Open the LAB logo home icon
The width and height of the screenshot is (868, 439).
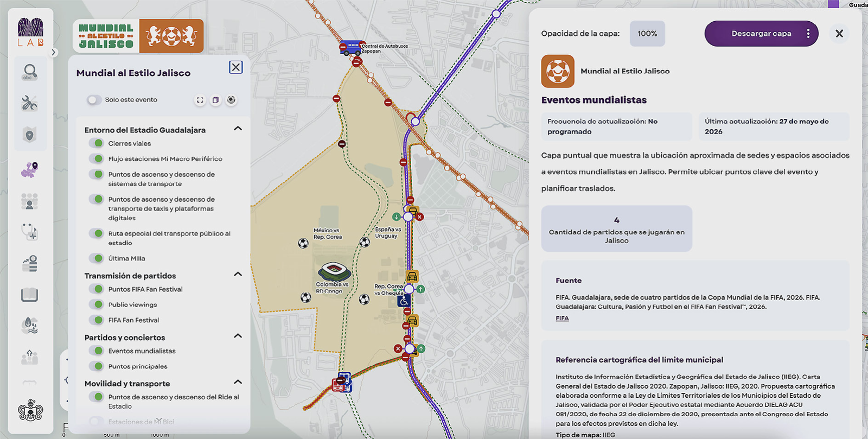pos(30,33)
